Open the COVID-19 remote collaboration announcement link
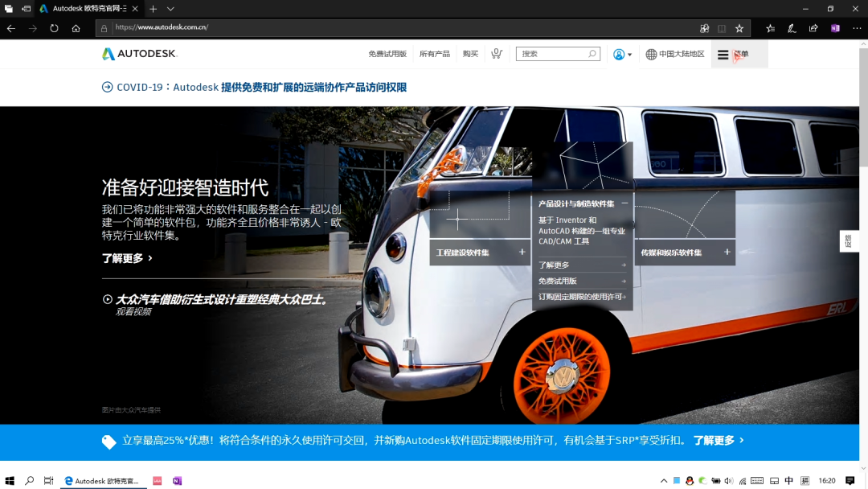Screen dimensions: 868x489 [254, 87]
